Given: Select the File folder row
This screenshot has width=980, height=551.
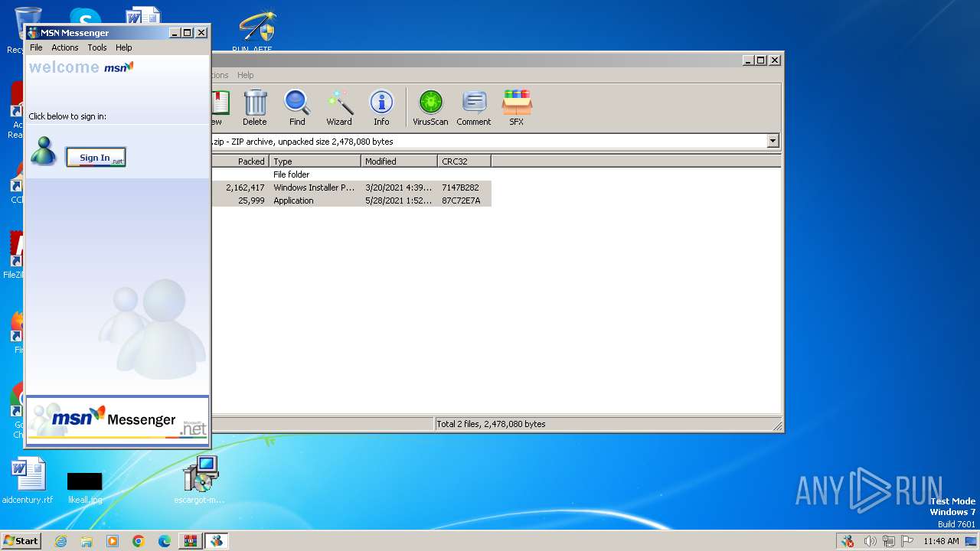Looking at the screenshot, I should coord(351,174).
